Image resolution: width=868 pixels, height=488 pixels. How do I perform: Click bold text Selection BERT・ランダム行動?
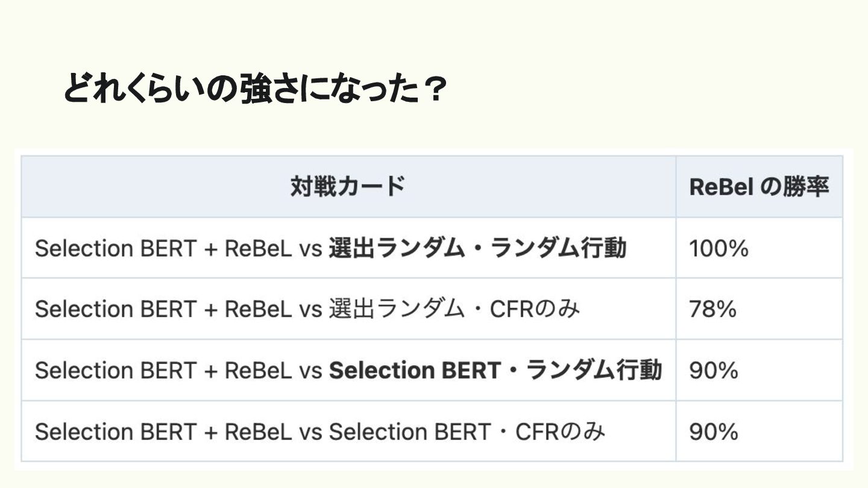coord(495,371)
